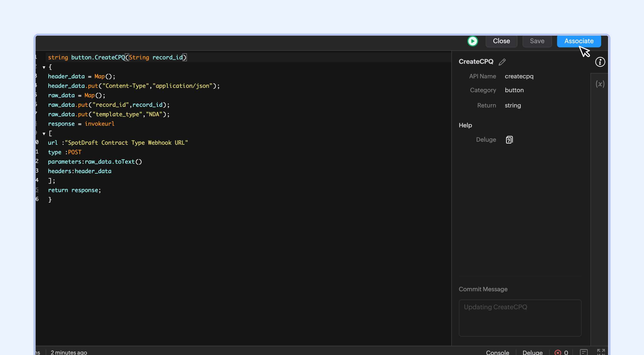Open the info panel icon
Viewport: 644px width, 355px height.
coord(600,62)
